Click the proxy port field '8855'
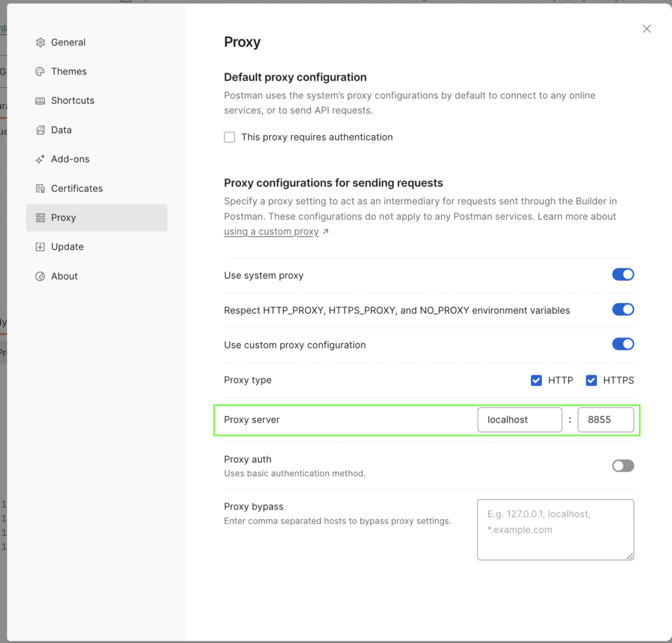672x643 pixels. 606,420
